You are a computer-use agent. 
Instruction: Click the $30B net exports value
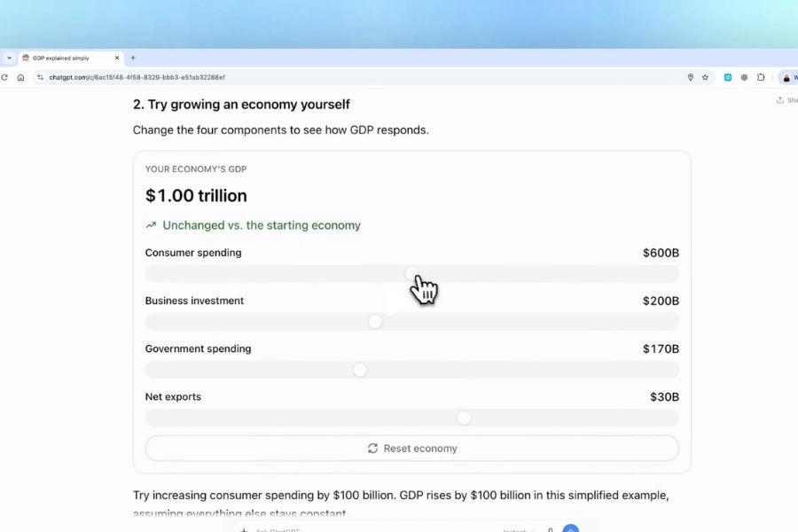pyautogui.click(x=664, y=396)
